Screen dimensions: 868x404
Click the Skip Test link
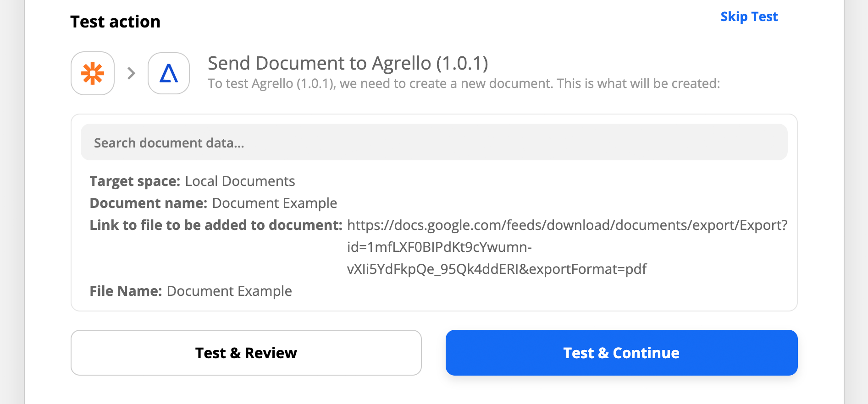pos(749,16)
